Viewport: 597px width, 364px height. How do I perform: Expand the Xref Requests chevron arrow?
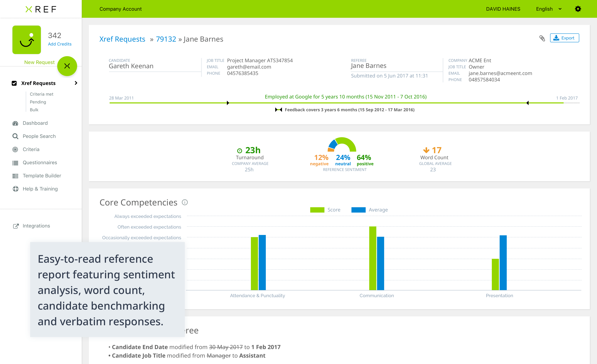click(x=76, y=83)
